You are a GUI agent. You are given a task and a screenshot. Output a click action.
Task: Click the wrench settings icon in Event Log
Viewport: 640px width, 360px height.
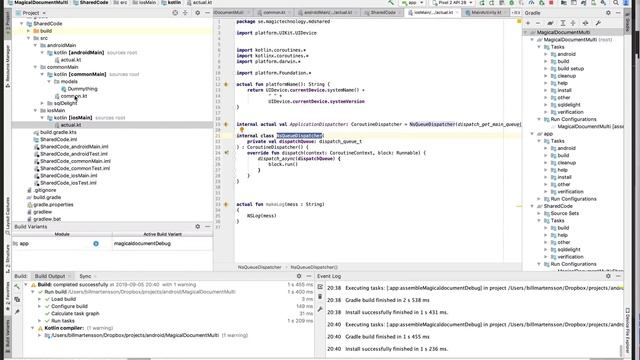coord(320,310)
